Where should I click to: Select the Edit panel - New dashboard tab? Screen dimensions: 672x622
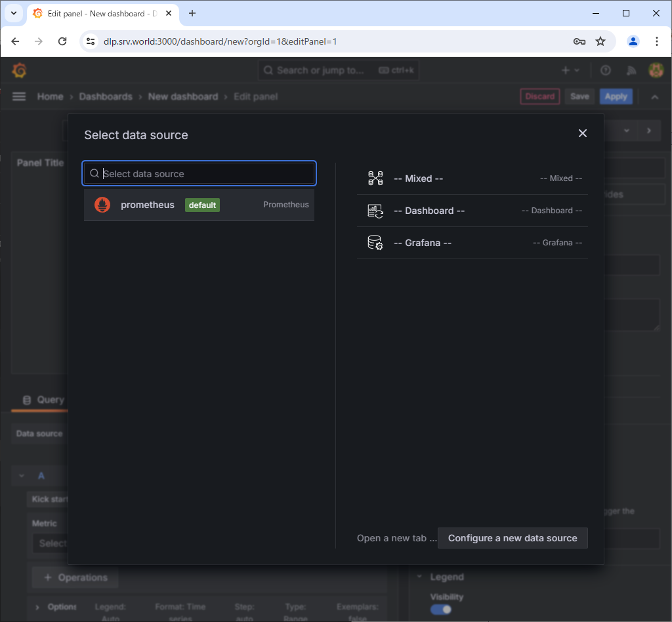(103, 14)
